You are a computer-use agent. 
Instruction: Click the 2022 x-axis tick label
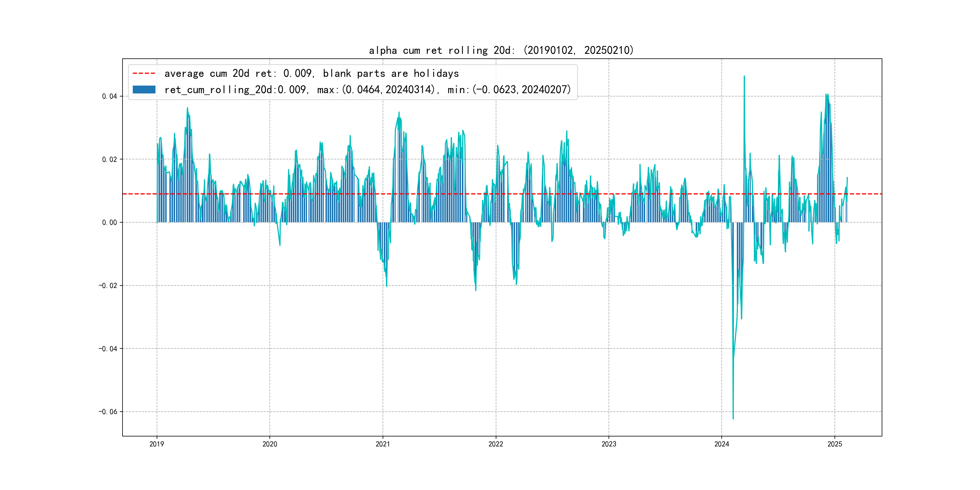[496, 444]
